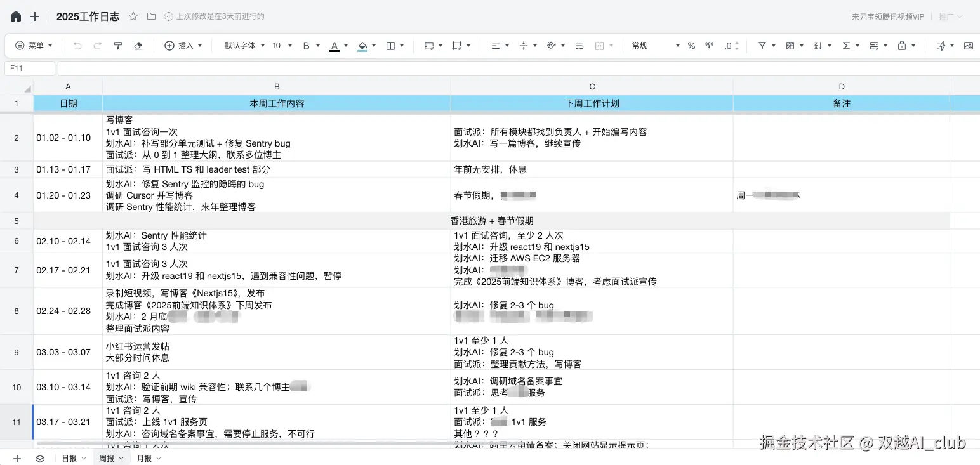Viewport: 980px width, 465px height.
Task: Add a new sheet with plus button
Action: point(17,458)
